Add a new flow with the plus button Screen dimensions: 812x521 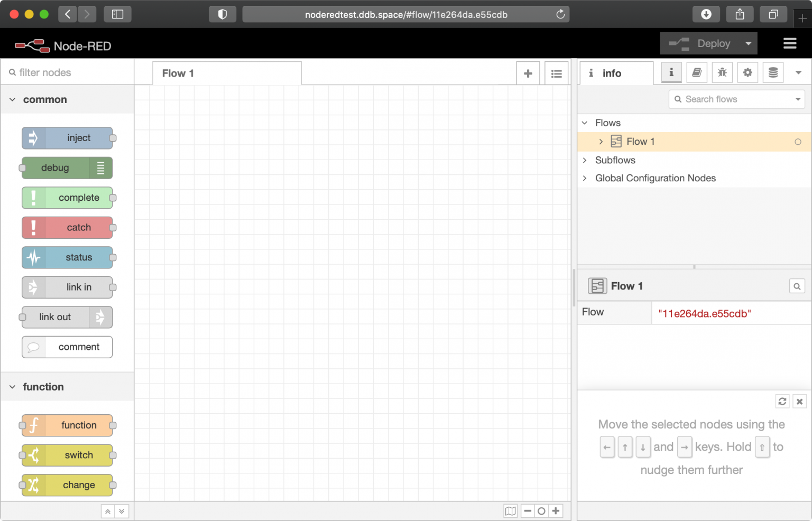(x=528, y=73)
